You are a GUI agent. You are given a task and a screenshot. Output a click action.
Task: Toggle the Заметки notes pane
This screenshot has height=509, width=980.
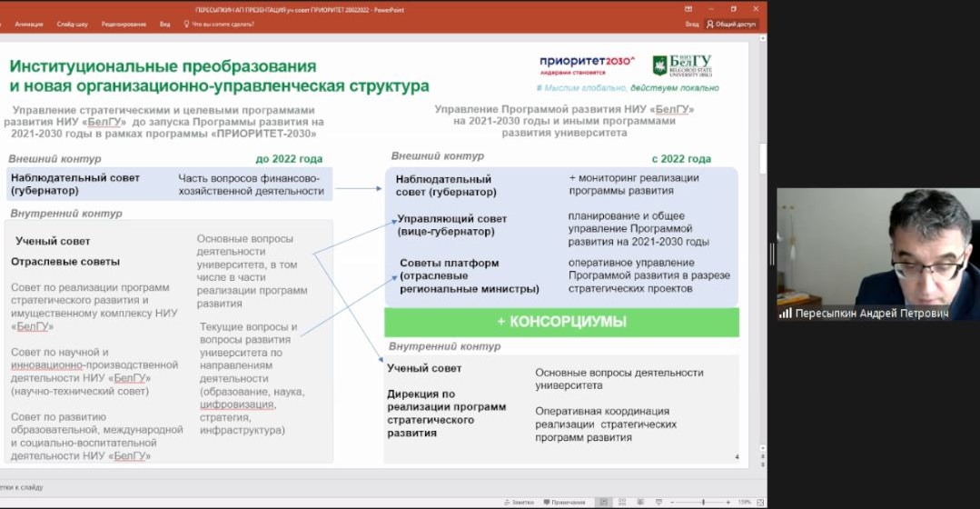tap(519, 502)
